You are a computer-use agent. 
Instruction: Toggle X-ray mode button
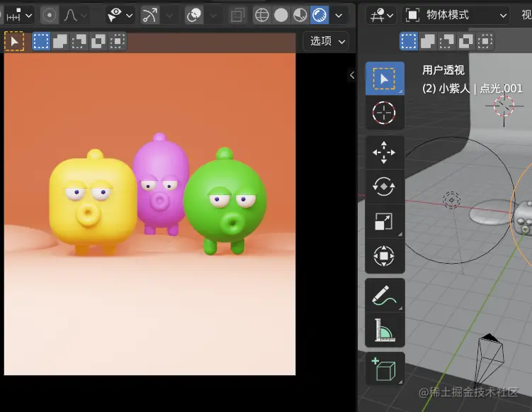[x=238, y=14]
